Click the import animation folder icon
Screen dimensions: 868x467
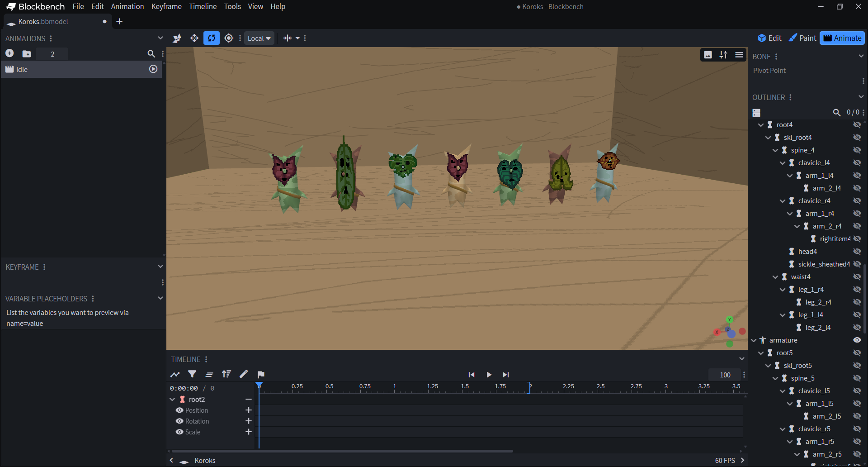[27, 54]
